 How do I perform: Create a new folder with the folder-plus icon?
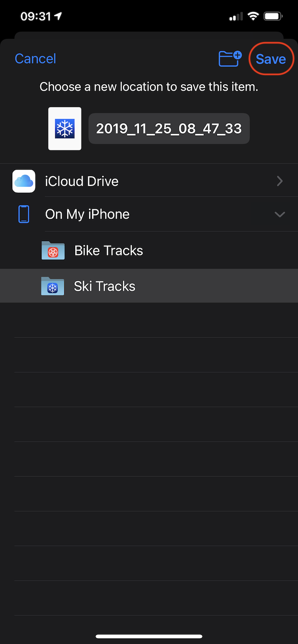[x=230, y=58]
